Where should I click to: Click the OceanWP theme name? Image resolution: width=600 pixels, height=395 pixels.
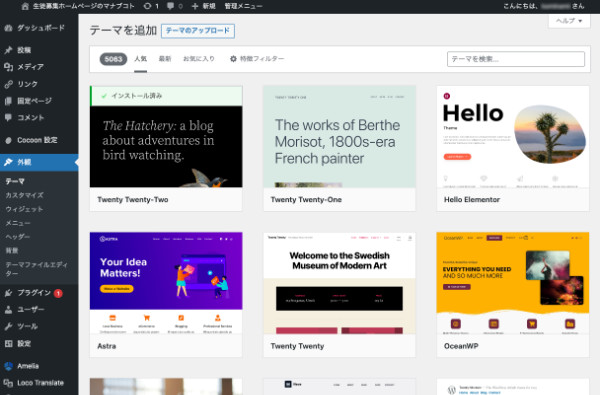(x=461, y=346)
